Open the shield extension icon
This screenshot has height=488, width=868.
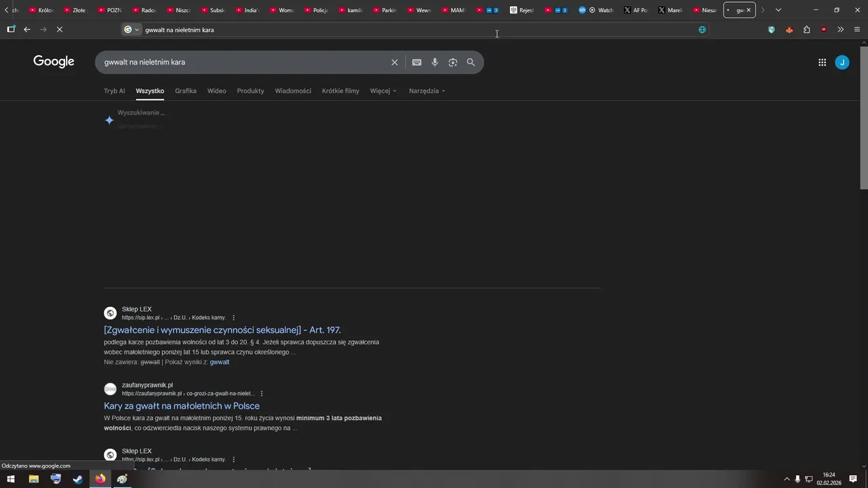pyautogui.click(x=771, y=30)
